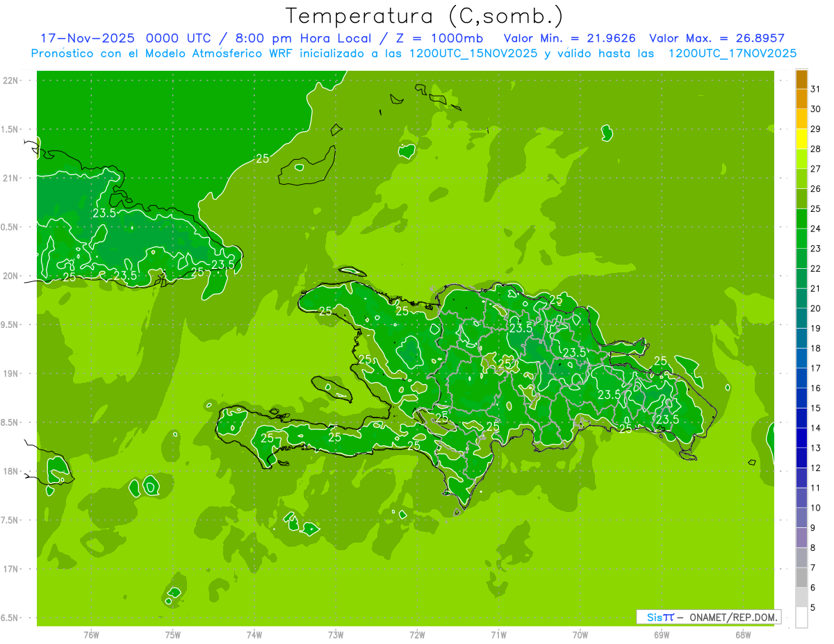Click the blue swatch between 16 and 17
This screenshot has width=834, height=644.
(801, 379)
